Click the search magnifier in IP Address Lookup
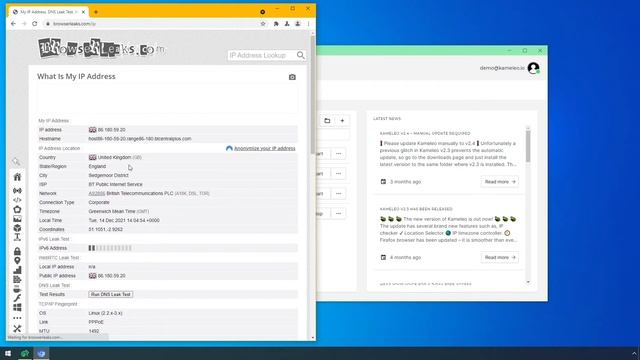Image resolution: width=640 pixels, height=360 pixels. pyautogui.click(x=300, y=55)
